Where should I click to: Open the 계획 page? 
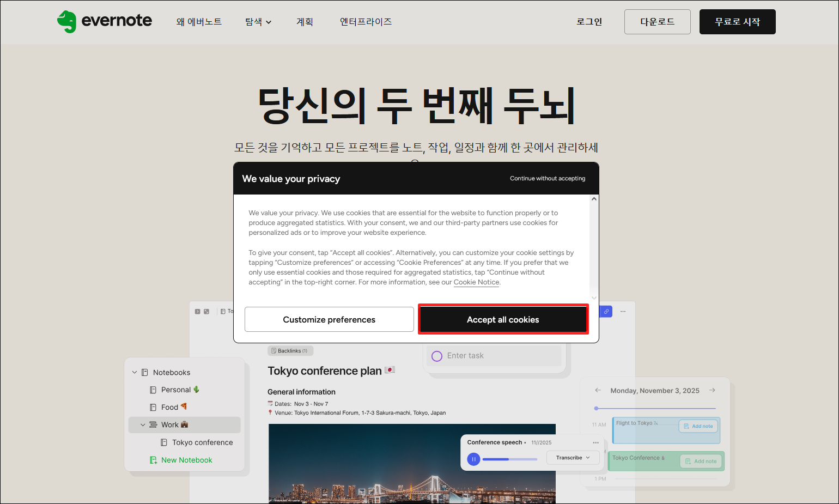pyautogui.click(x=305, y=22)
